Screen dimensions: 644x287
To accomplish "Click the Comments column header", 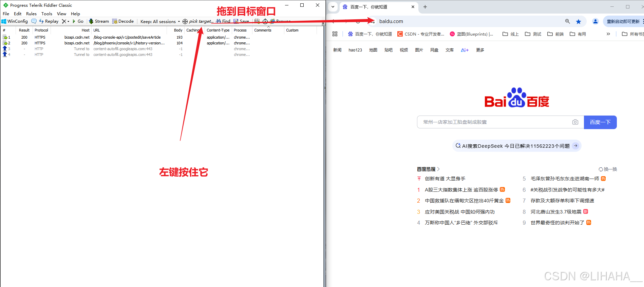I will pos(268,30).
